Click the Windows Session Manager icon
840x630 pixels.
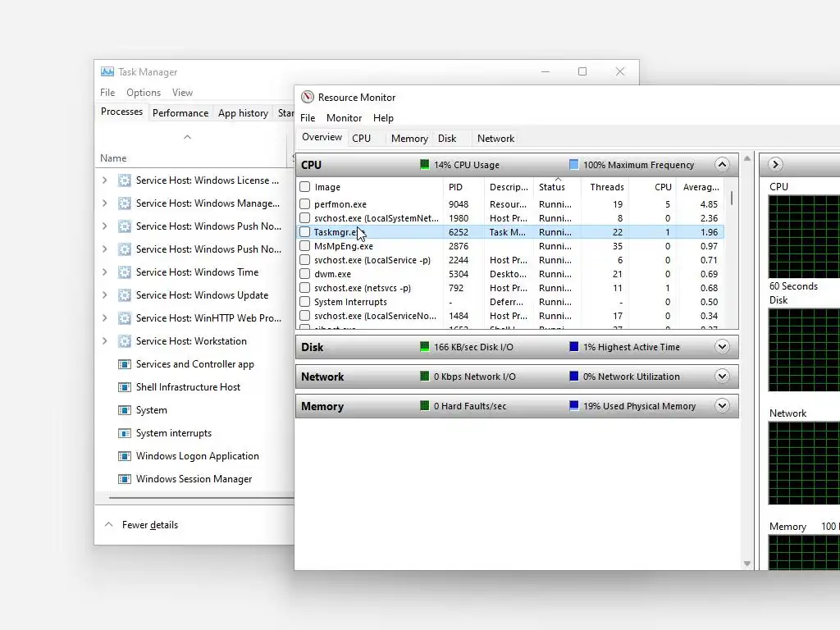[125, 479]
